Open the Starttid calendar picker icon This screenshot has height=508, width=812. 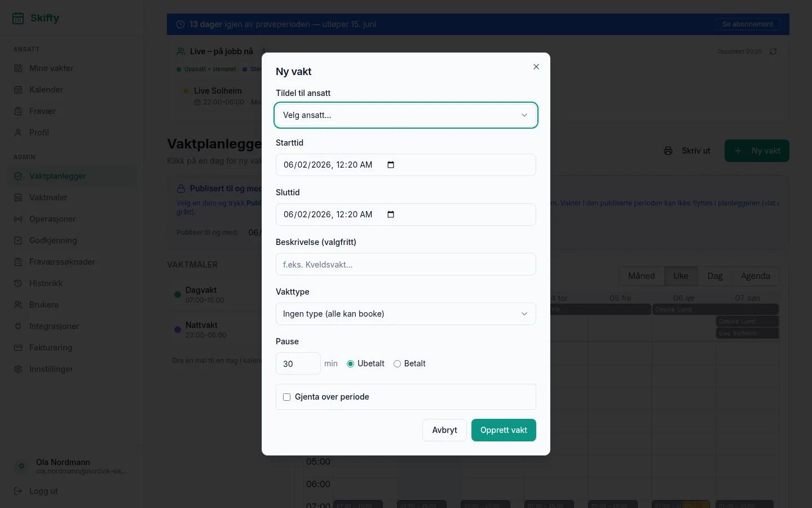pos(391,165)
